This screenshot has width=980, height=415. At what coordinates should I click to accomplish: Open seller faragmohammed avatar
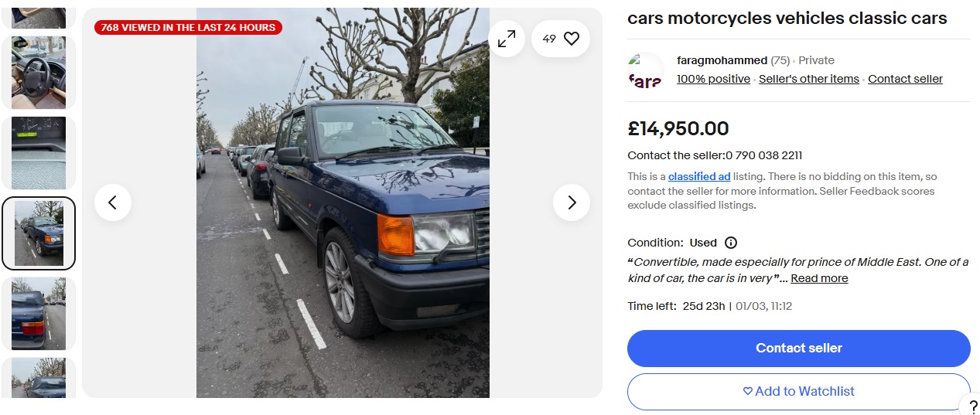646,70
